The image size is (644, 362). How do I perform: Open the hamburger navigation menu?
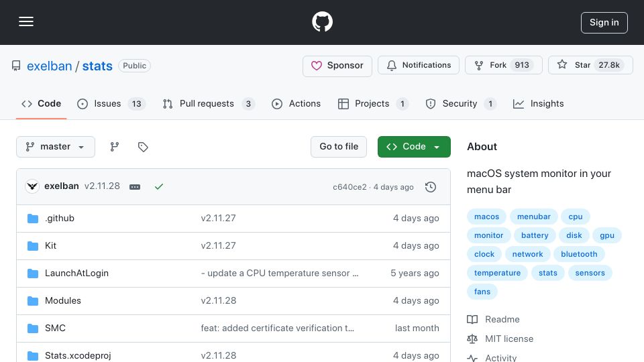(26, 21)
